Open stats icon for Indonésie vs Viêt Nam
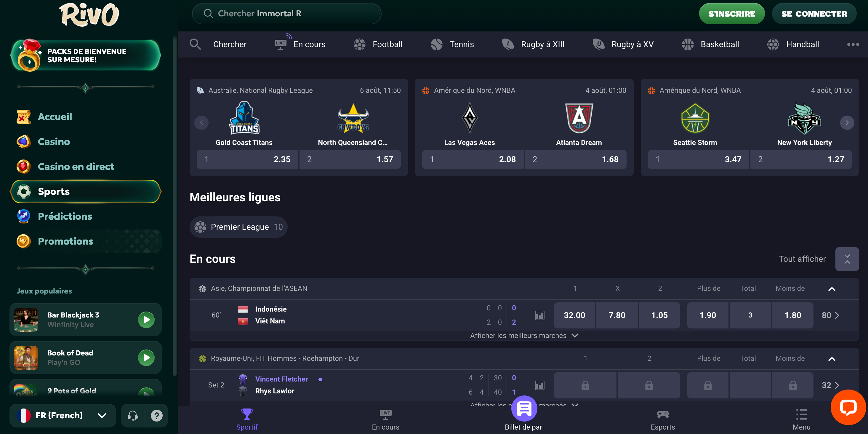The width and height of the screenshot is (868, 434). [539, 315]
